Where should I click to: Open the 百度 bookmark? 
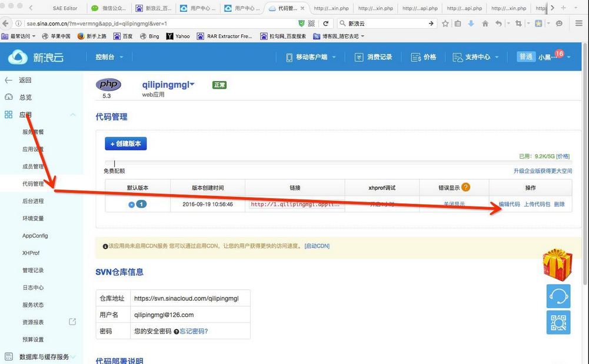click(123, 36)
